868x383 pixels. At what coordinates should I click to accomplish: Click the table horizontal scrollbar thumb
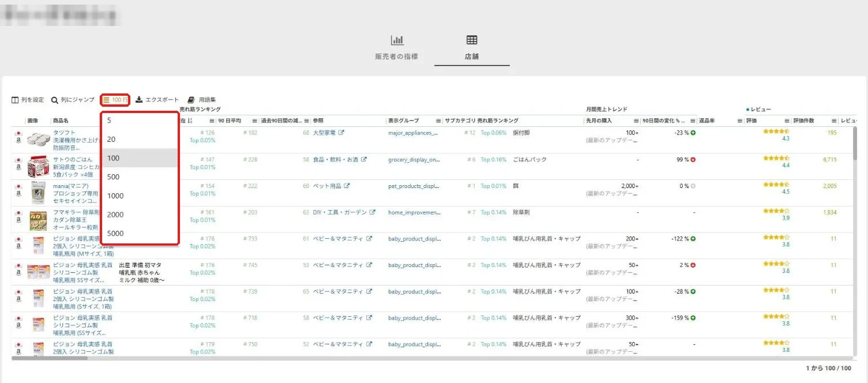pos(50,358)
